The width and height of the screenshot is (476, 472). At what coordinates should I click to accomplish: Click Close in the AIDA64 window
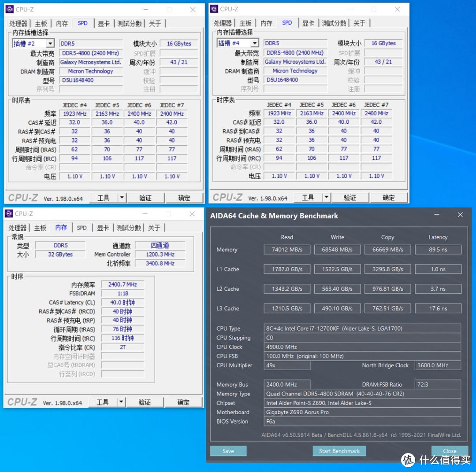pos(450,451)
